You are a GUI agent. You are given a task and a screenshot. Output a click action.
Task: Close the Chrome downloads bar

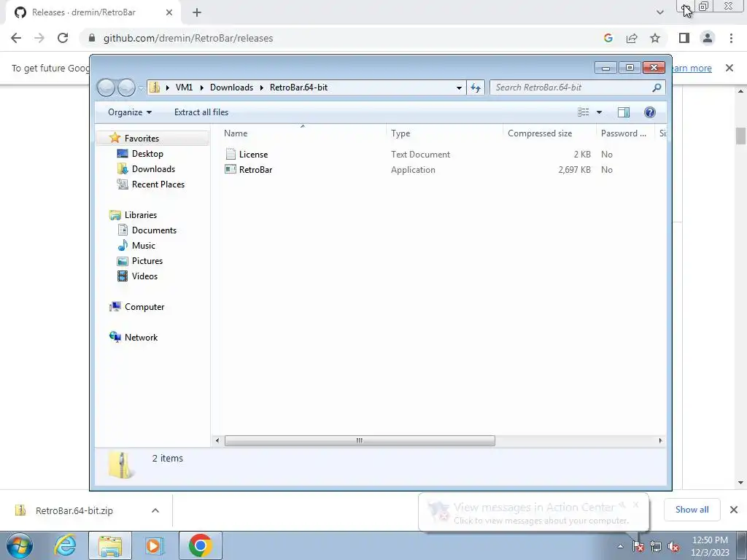(x=734, y=510)
